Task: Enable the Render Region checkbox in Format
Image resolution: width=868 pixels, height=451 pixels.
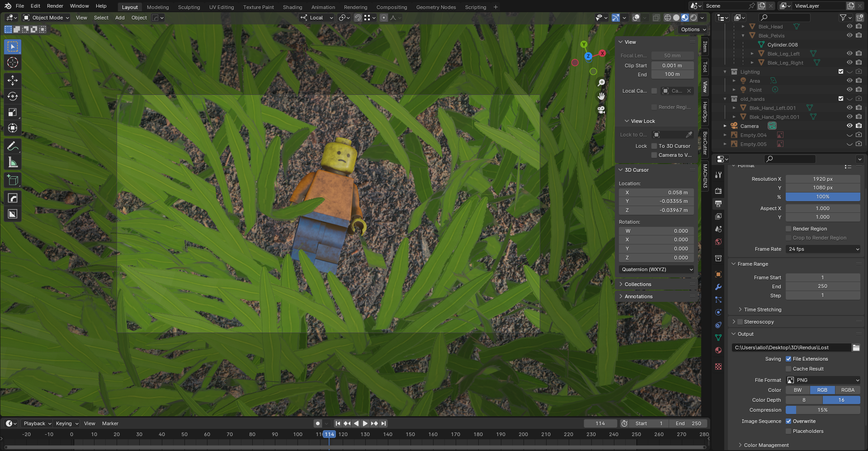Action: [x=788, y=229]
